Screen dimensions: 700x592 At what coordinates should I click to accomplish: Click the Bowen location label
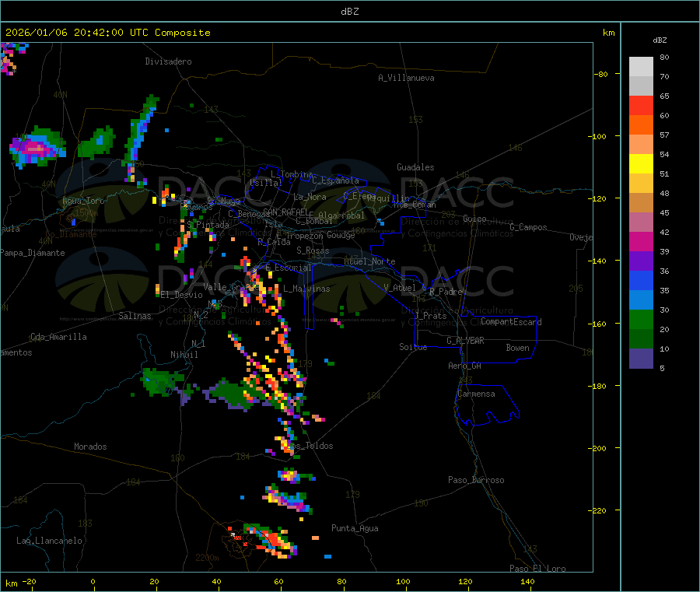click(517, 347)
